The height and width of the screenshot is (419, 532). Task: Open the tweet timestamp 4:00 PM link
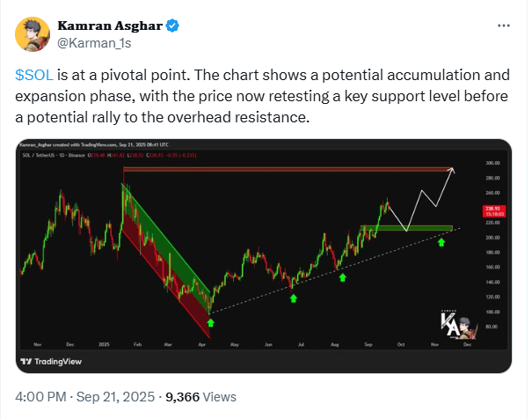tap(40, 397)
